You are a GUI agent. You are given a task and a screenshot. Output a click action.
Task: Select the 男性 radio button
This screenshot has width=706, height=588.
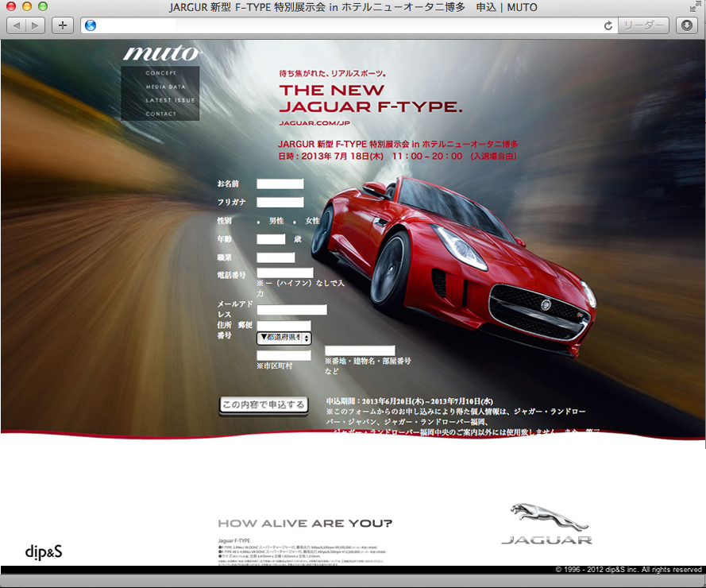(258, 222)
